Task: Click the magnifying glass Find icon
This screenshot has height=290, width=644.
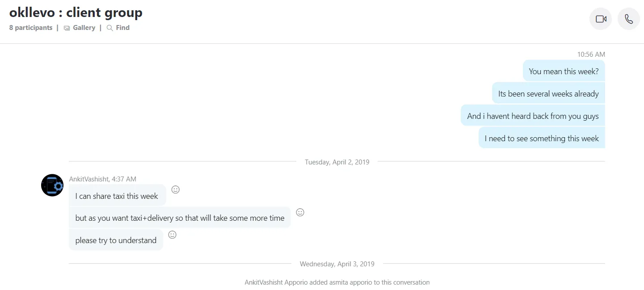Action: [110, 28]
